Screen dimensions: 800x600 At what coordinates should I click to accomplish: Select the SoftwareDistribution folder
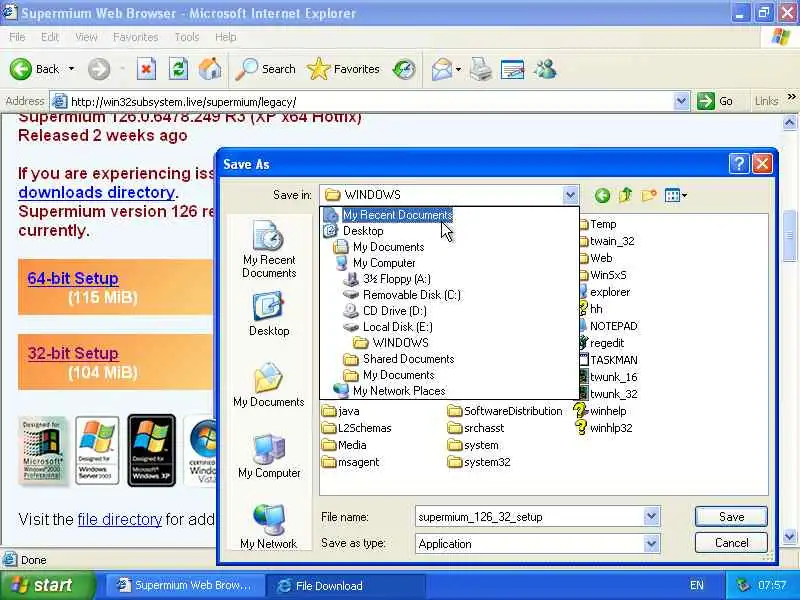[x=505, y=411]
